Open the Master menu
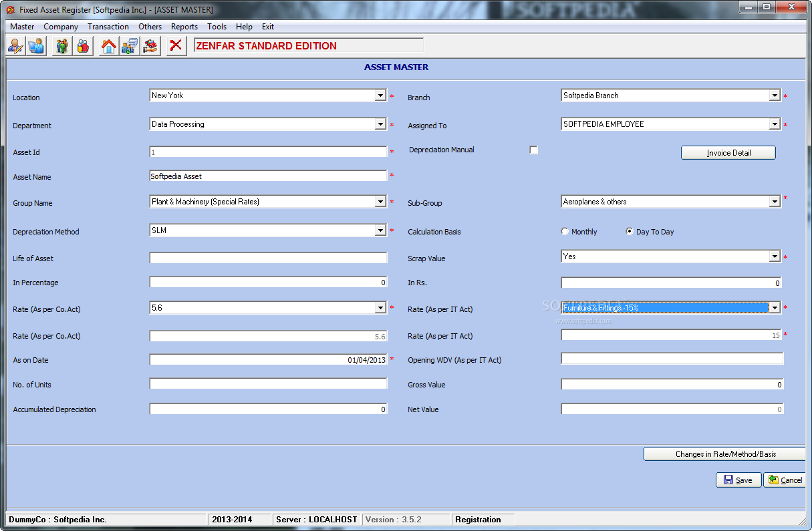The width and height of the screenshot is (812, 531). coord(22,27)
